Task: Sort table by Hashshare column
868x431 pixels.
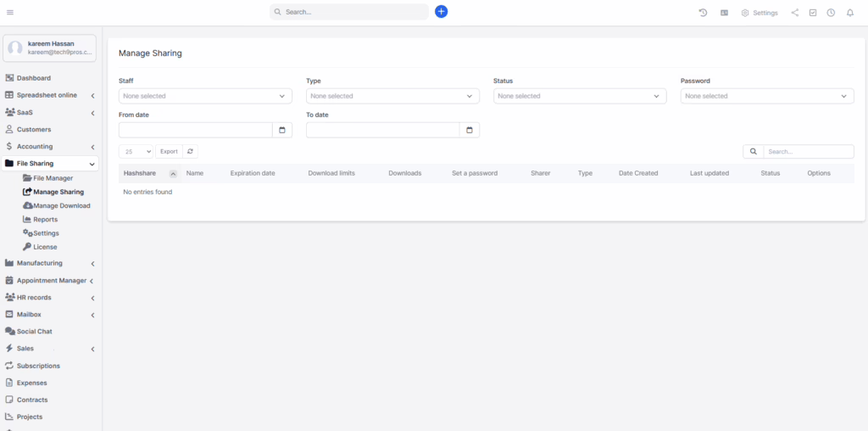Action: point(140,173)
